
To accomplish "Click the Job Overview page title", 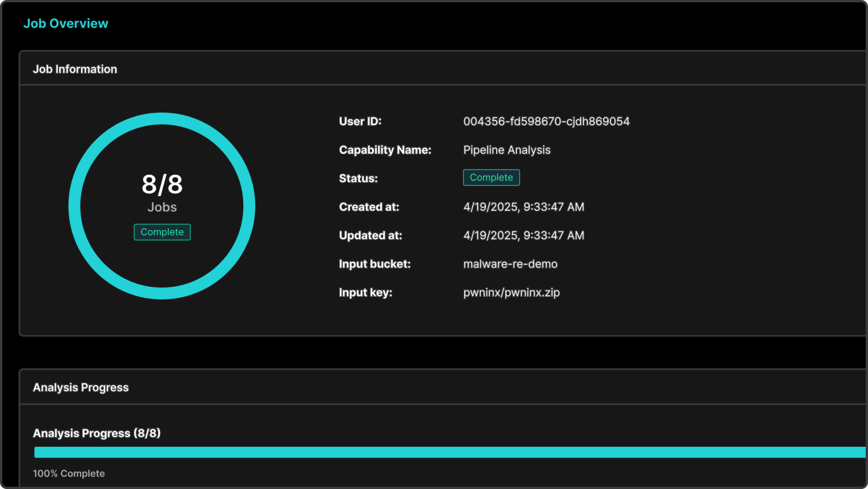I will tap(66, 23).
